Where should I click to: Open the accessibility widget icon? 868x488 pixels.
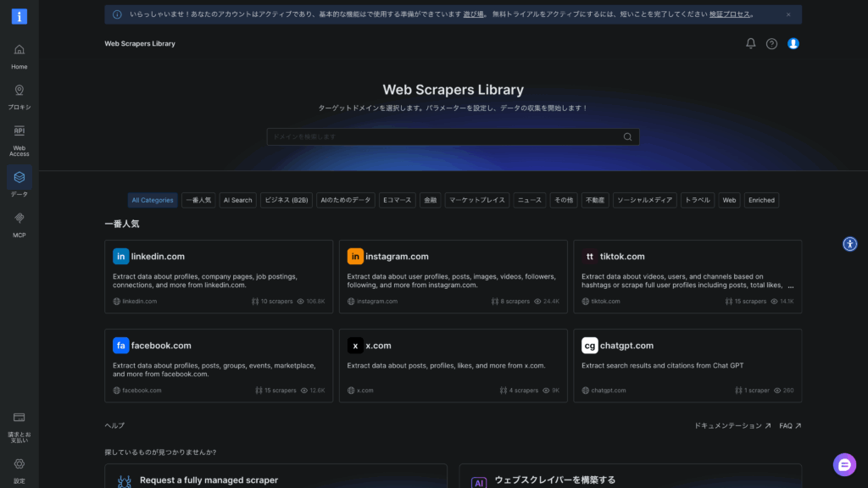(x=850, y=244)
